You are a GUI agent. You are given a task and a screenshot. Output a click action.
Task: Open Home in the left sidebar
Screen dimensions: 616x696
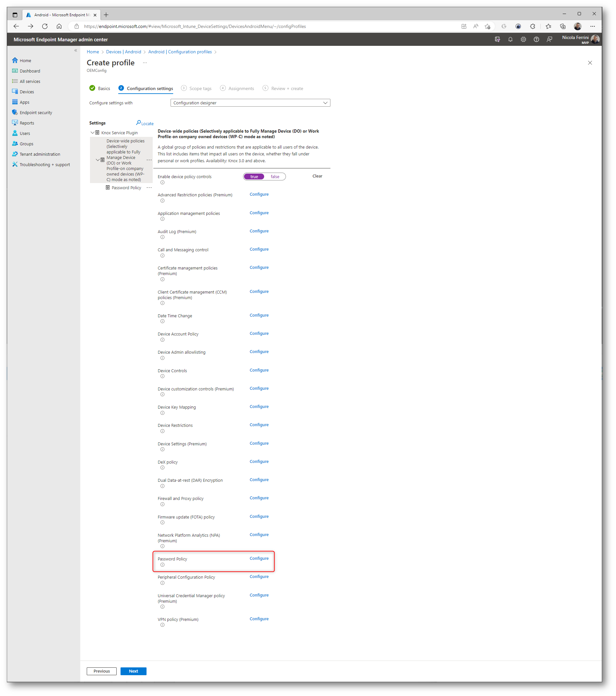(x=22, y=60)
